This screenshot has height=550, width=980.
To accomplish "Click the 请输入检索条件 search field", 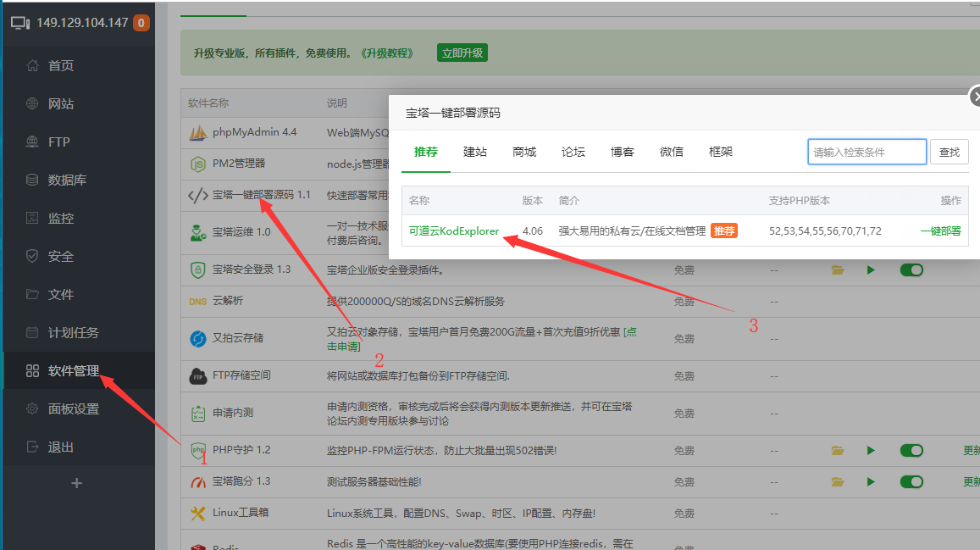I will pyautogui.click(x=866, y=152).
